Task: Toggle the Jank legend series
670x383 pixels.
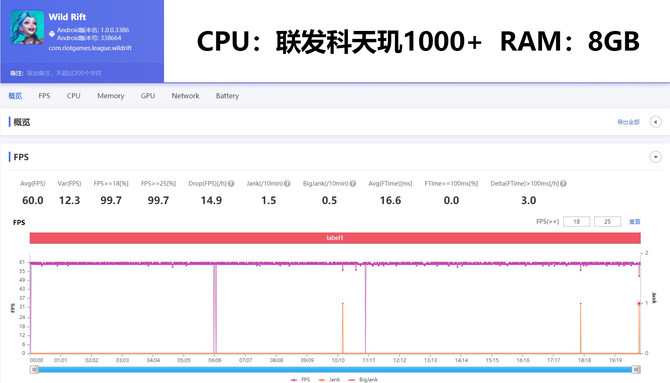Action: click(x=329, y=379)
